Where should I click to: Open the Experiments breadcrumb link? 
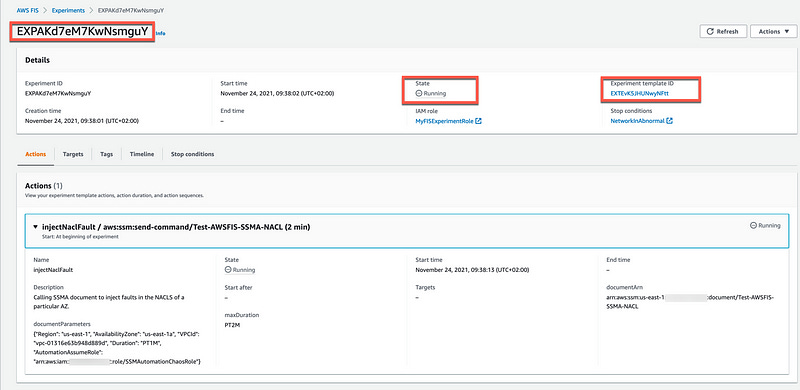67,10
